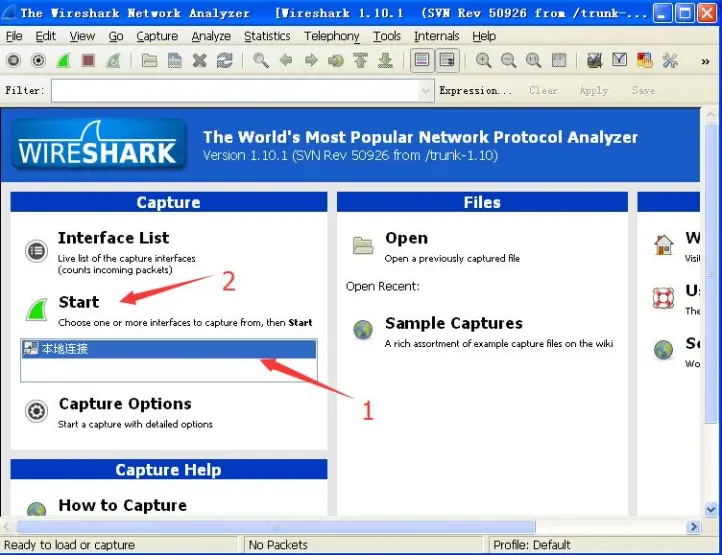
Task: Click horizontal scrollbar right arrow
Action: (693, 526)
